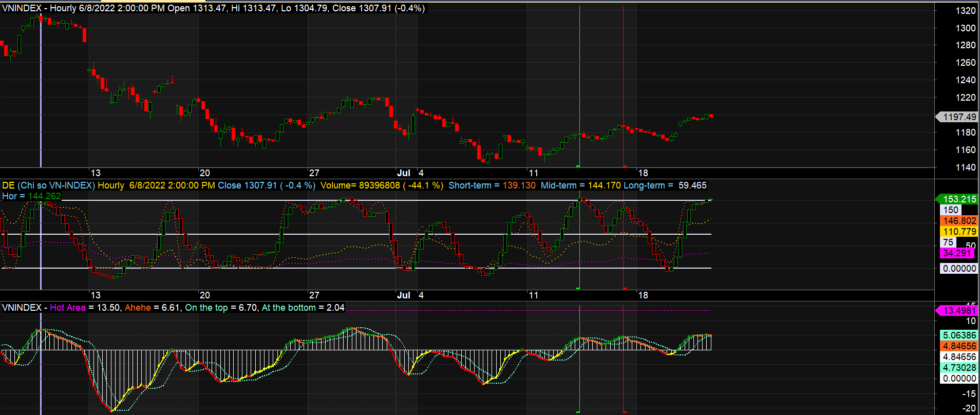The width and height of the screenshot is (980, 415).
Task: Click the Hot Area = 13.50 legend text
Action: [x=85, y=308]
